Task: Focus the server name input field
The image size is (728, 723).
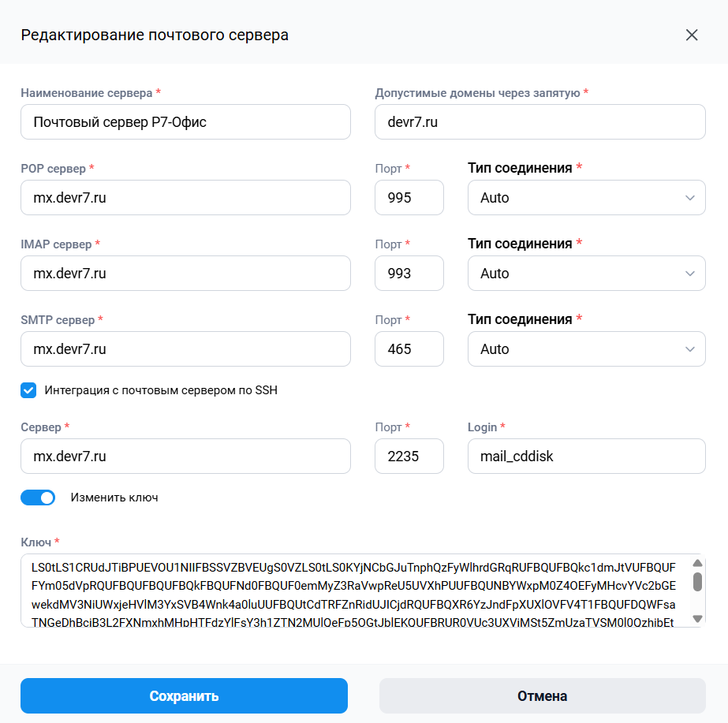Action: 185,122
